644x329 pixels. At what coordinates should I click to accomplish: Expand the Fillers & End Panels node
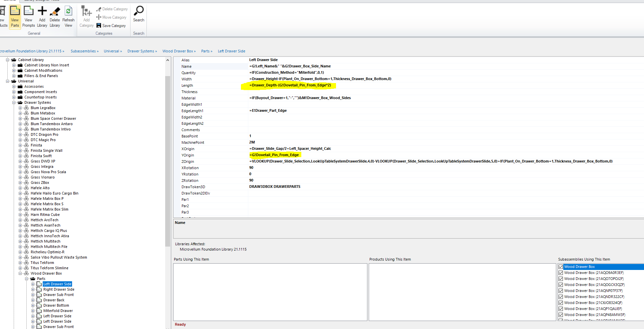[14, 76]
